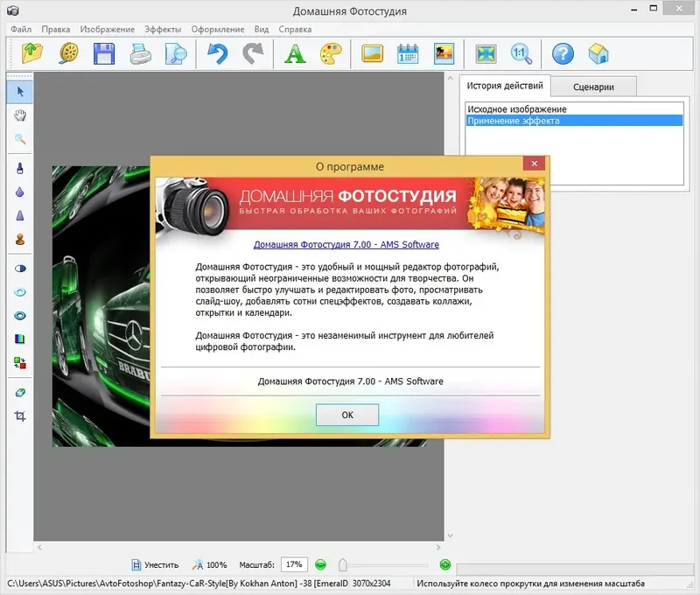Undo the last action with the blue arrow
Viewport: 700px width, 595px height.
click(x=217, y=53)
